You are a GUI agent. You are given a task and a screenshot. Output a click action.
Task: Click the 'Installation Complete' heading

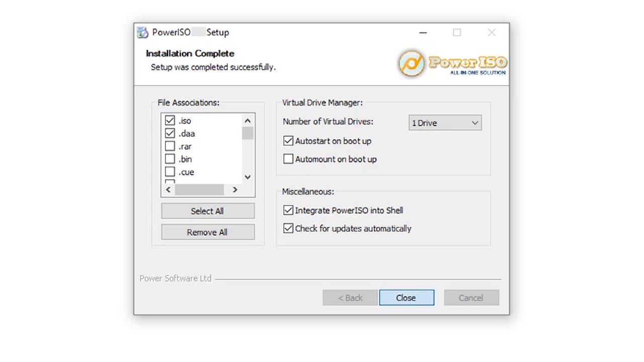pos(190,53)
